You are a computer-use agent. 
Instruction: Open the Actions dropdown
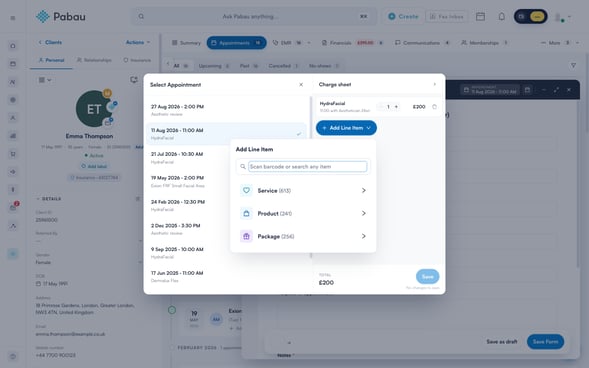pyautogui.click(x=137, y=42)
